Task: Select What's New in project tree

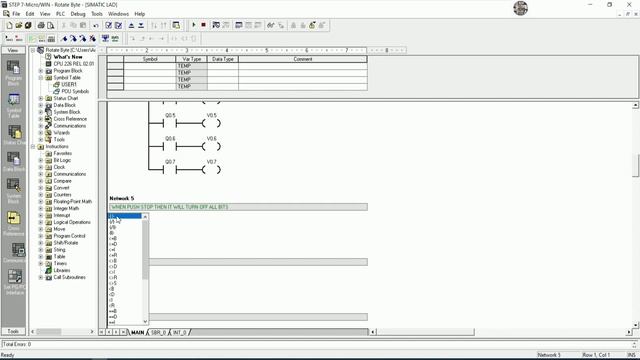Action: [x=68, y=57]
